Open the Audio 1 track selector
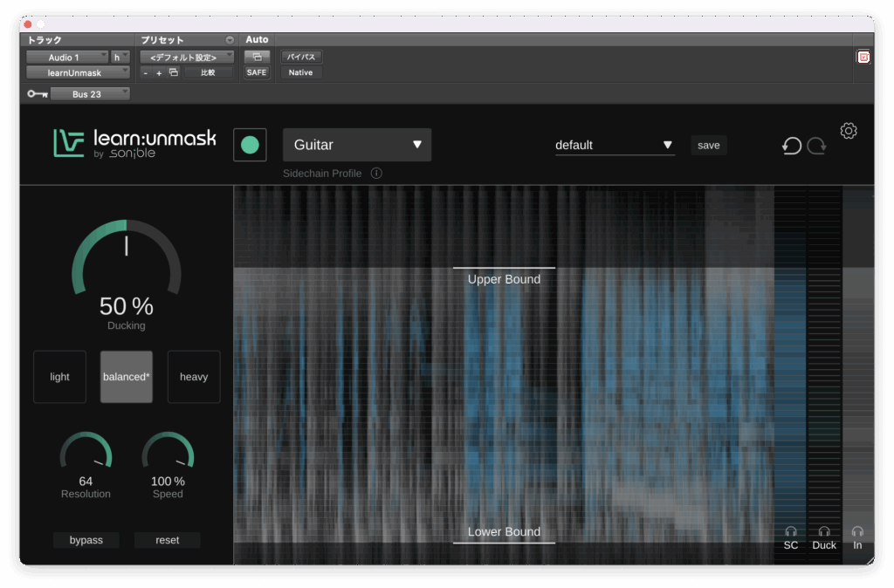Viewport: 894px width, 588px height. [67, 57]
